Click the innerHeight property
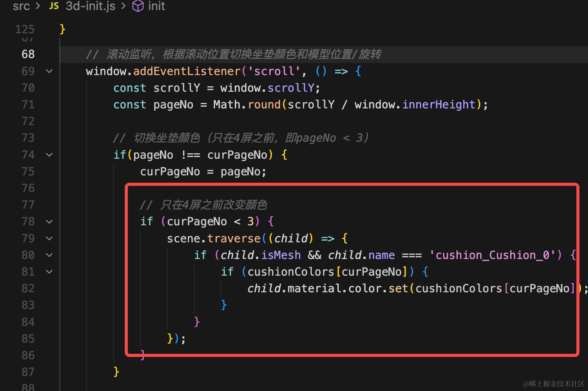This screenshot has width=588, height=391. coord(439,105)
